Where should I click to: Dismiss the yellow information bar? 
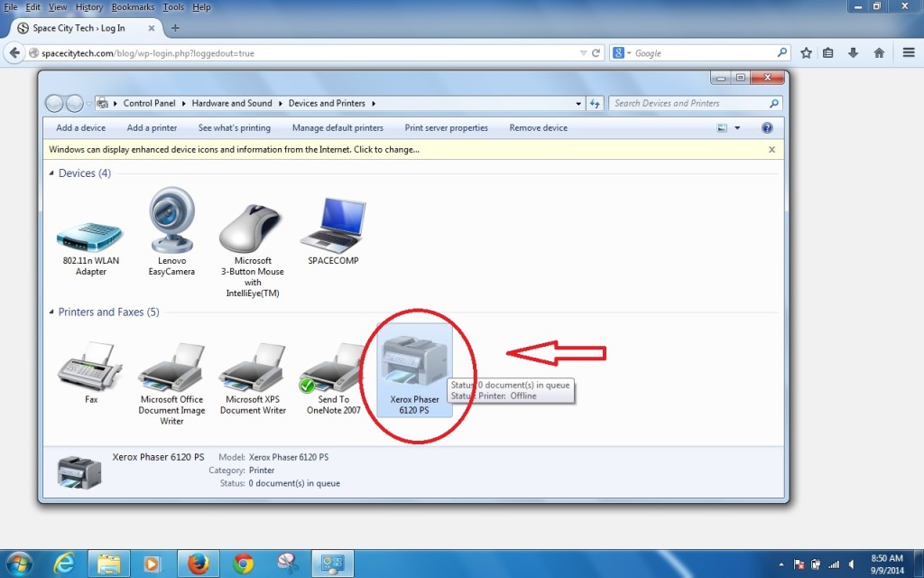click(x=772, y=150)
